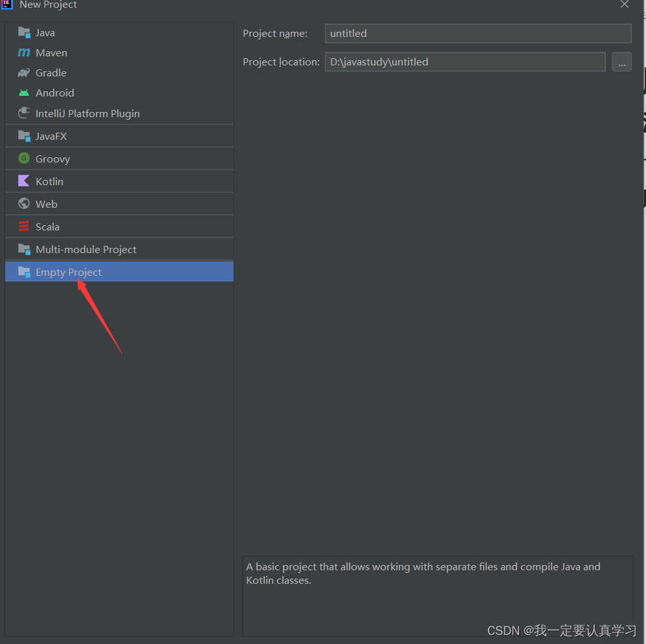
Task: Pick JavaFX label in the list
Action: point(51,137)
